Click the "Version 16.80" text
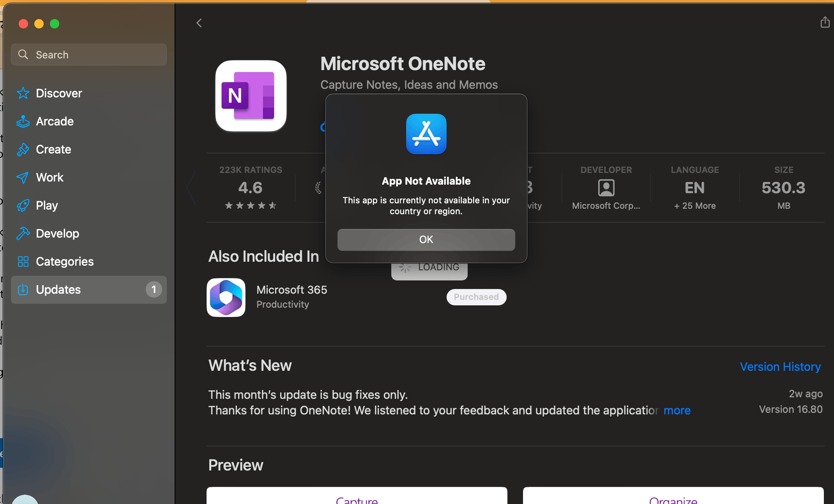Viewport: 834px width, 504px height. pos(791,409)
